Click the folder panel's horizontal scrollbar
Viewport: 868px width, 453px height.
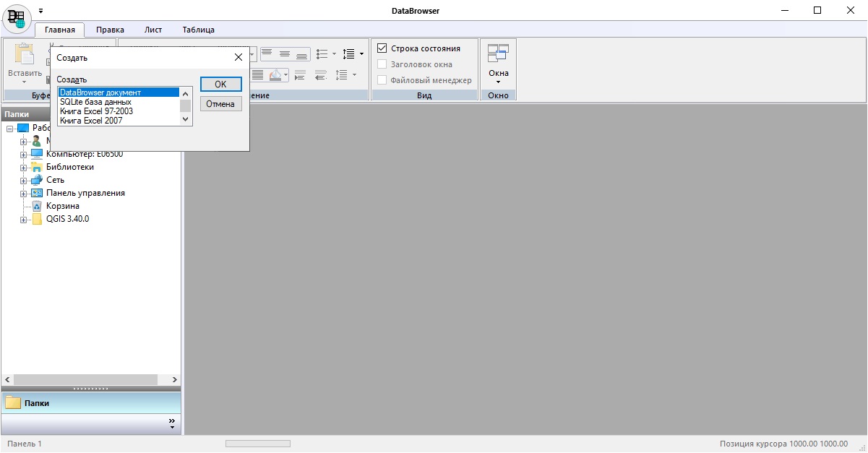85,379
